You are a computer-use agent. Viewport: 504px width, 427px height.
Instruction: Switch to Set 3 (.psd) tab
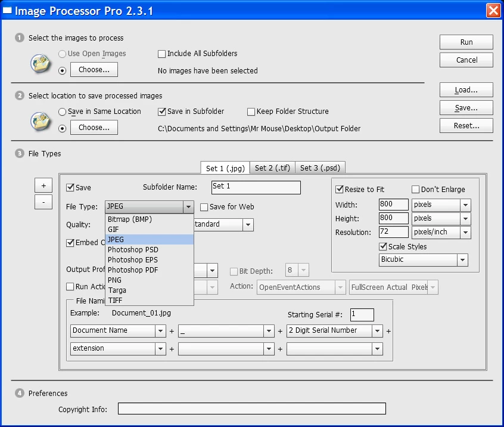coord(320,168)
